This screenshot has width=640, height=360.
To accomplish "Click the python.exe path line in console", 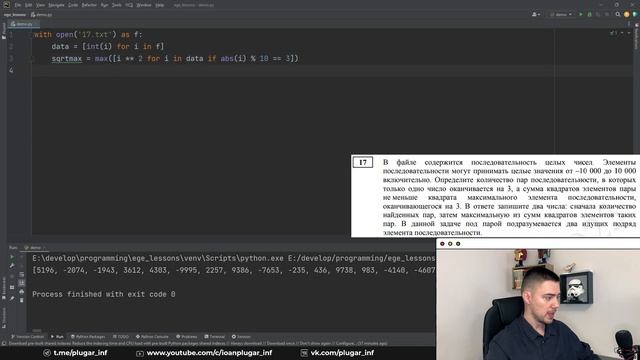I will (x=233, y=258).
